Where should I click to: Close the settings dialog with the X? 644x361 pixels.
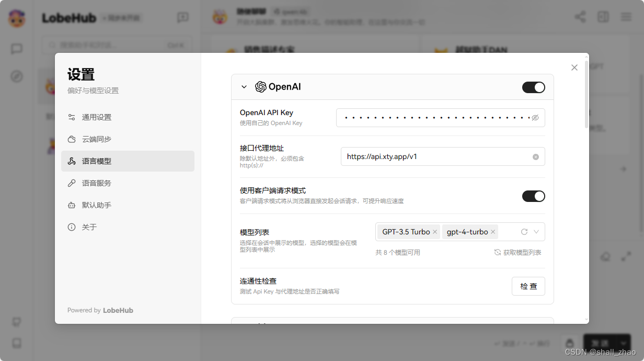[574, 67]
